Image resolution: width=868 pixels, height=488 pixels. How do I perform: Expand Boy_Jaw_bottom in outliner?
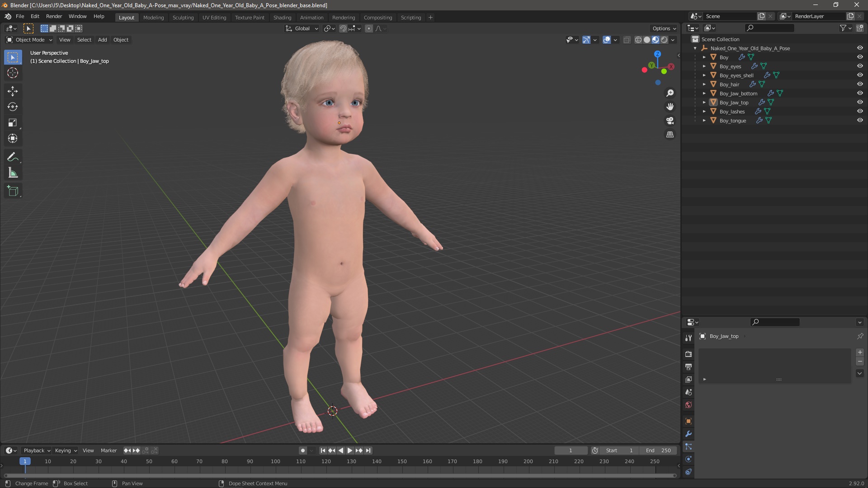tap(704, 94)
